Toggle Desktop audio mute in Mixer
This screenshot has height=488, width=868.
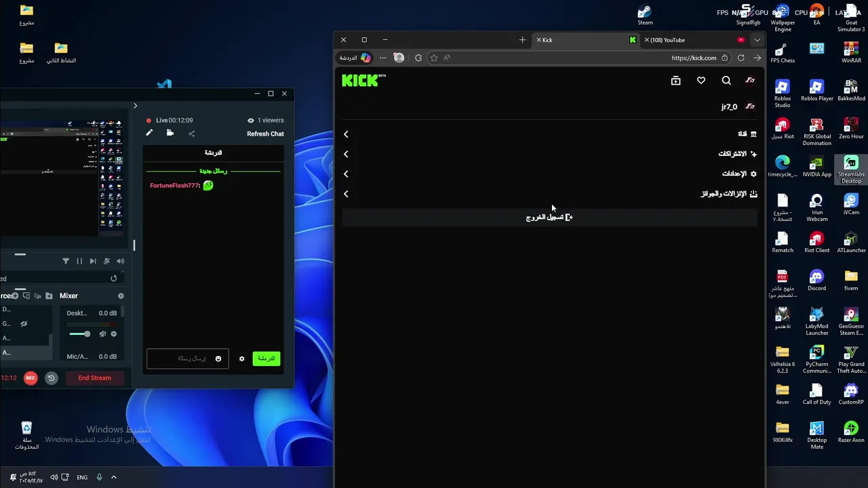(102, 333)
